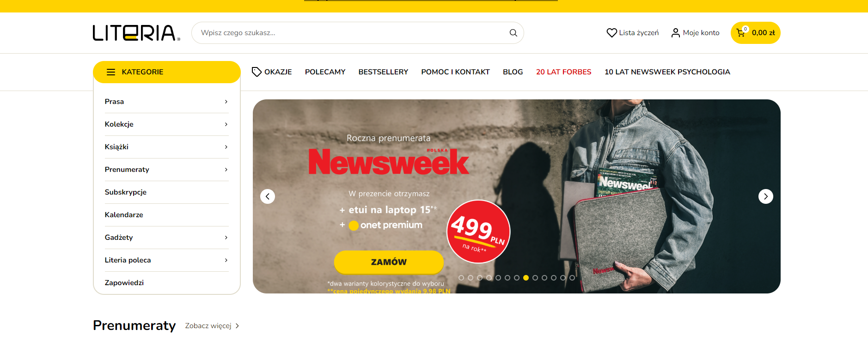Expand the Książki category chevron
This screenshot has width=868, height=342.
tap(226, 147)
